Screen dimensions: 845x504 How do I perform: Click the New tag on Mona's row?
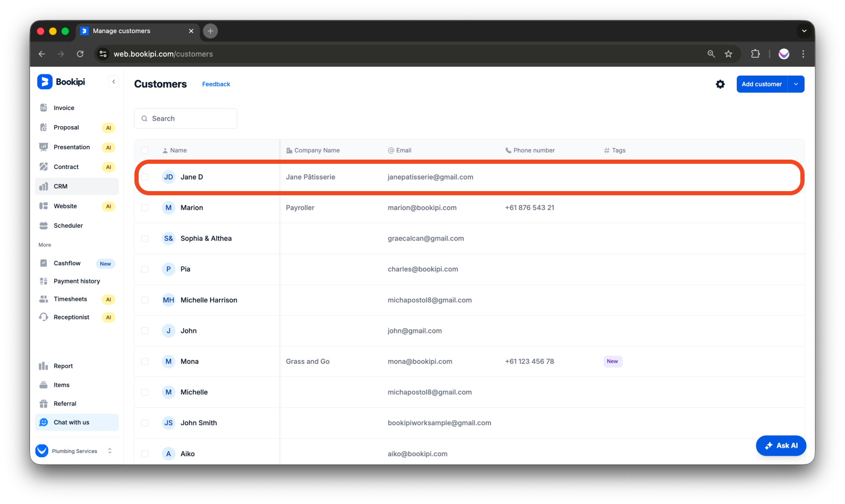612,361
